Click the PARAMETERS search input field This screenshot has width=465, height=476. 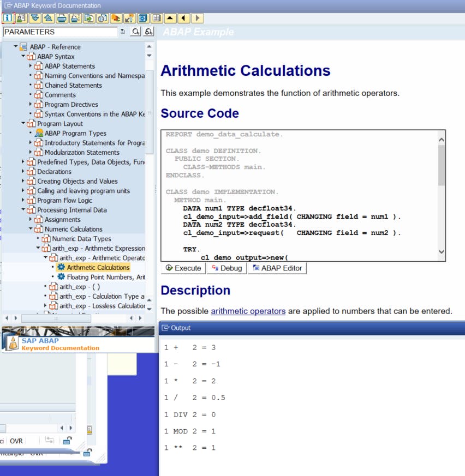(60, 32)
